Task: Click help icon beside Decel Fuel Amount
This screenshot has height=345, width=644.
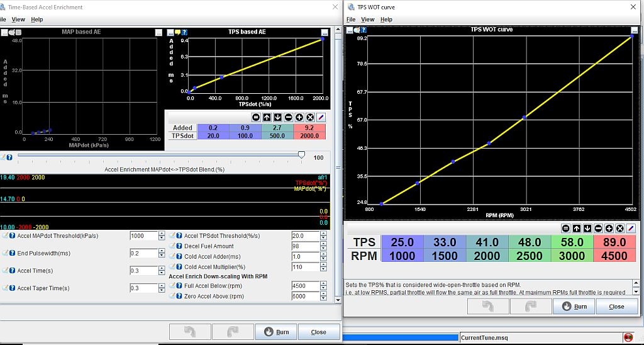Action: pos(179,246)
